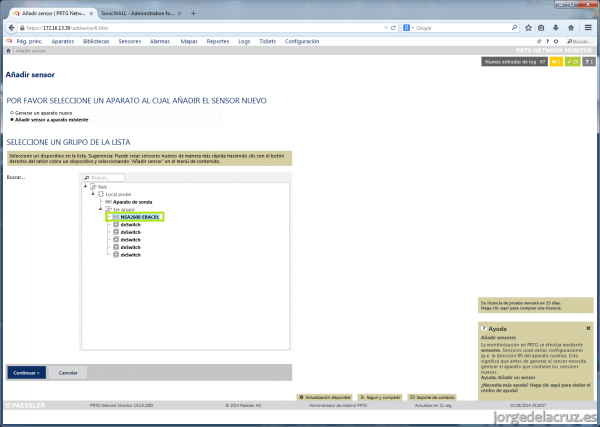Focus the PRTG top-right Buscar field

[x=580, y=41]
